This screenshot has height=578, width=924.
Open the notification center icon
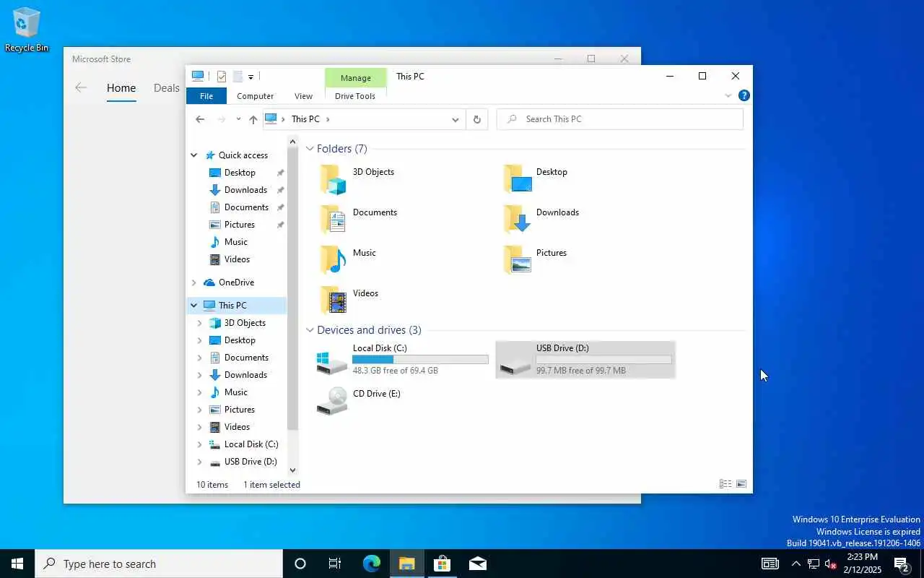click(x=901, y=564)
